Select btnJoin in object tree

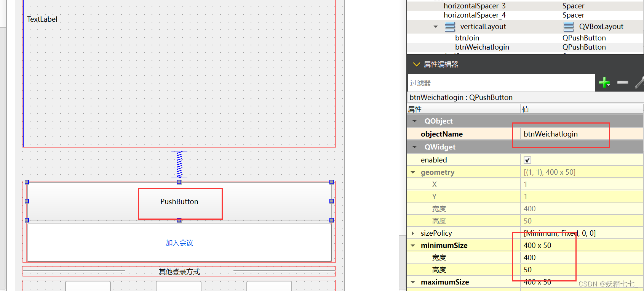tap(467, 38)
